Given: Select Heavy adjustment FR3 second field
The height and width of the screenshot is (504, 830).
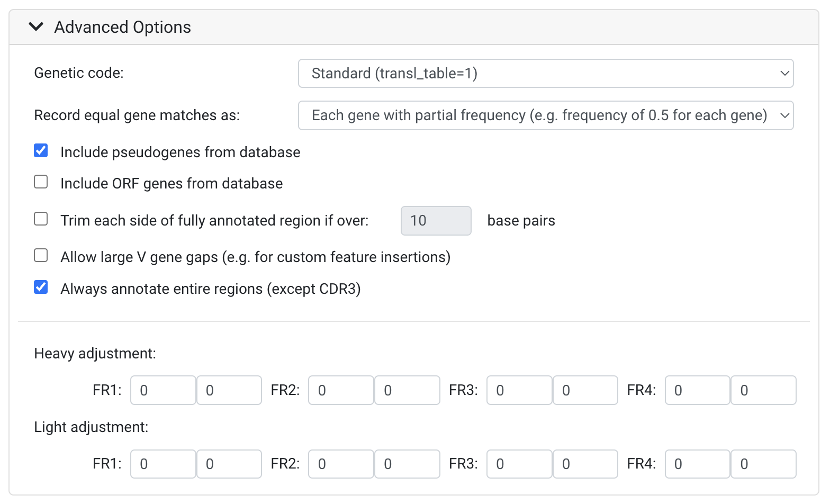Looking at the screenshot, I should 585,390.
